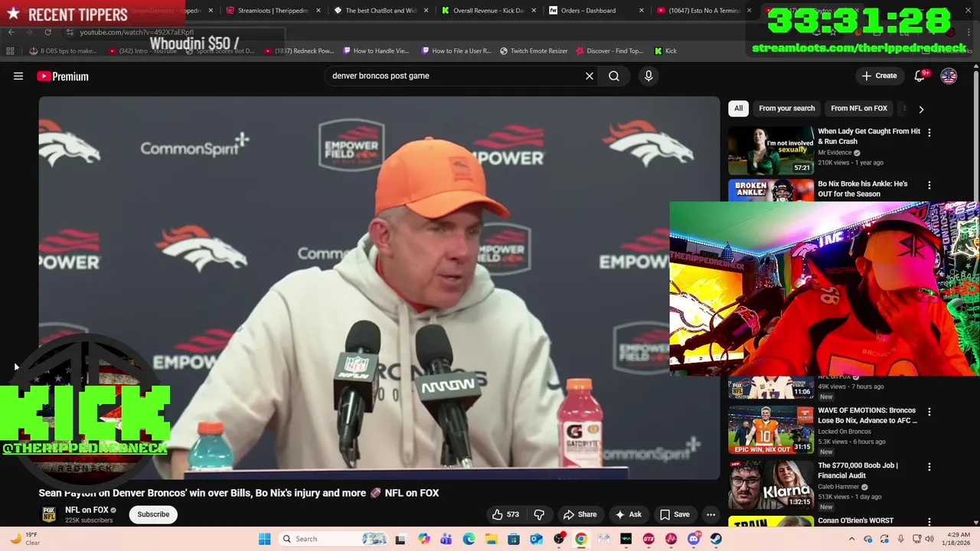Open the Chrome apps grid in bookmarks bar
The width and height of the screenshot is (980, 551).
(10, 51)
